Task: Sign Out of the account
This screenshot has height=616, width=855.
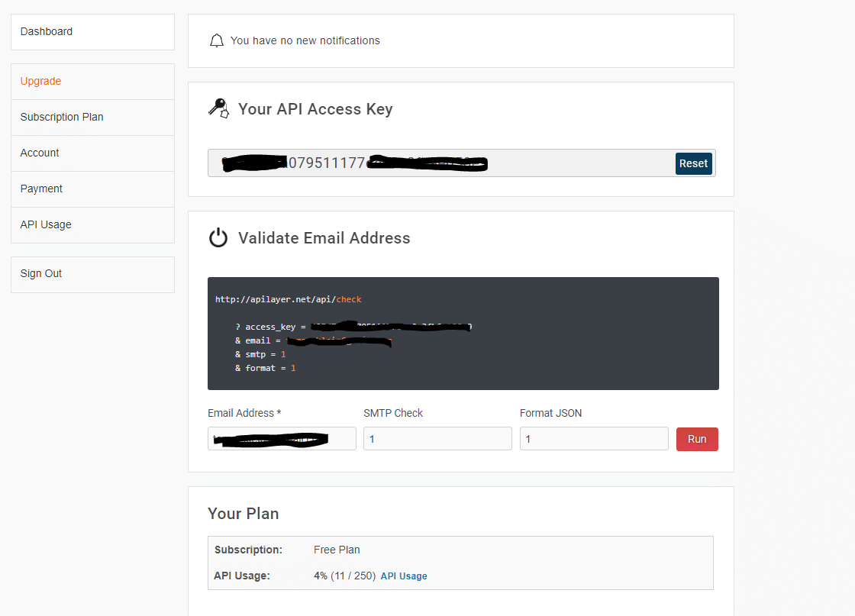Action: (92, 274)
